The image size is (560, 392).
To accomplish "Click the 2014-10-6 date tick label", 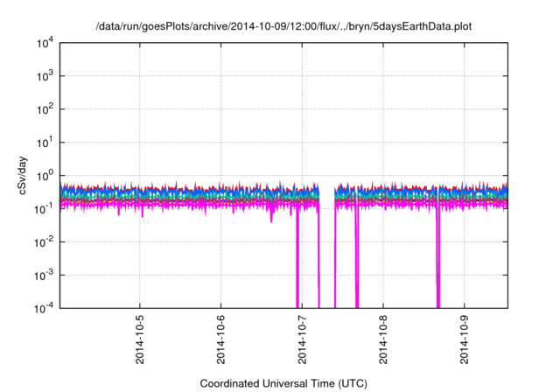I will click(x=220, y=339).
